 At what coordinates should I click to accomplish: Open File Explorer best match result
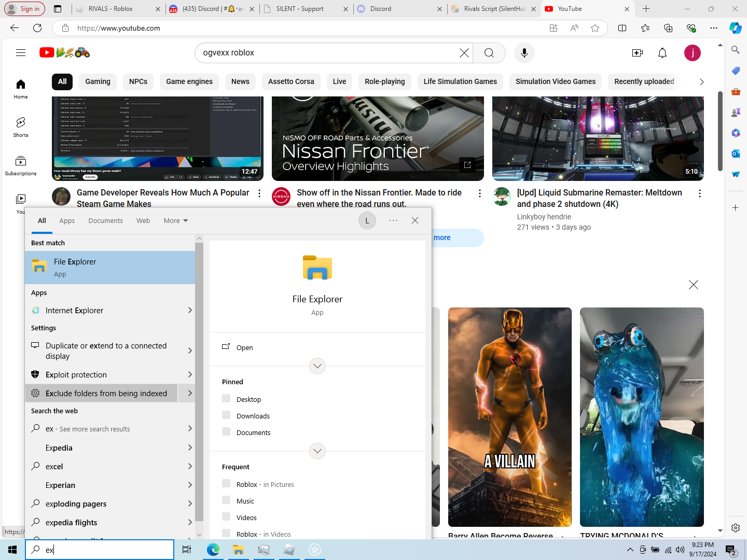coord(110,268)
